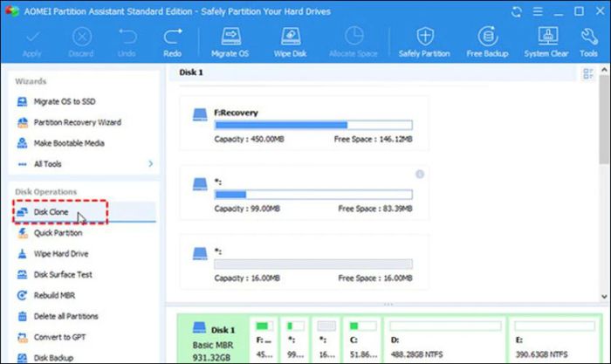Click the scroll down arrow of the partition list
This screenshot has width=611, height=364.
(604, 297)
